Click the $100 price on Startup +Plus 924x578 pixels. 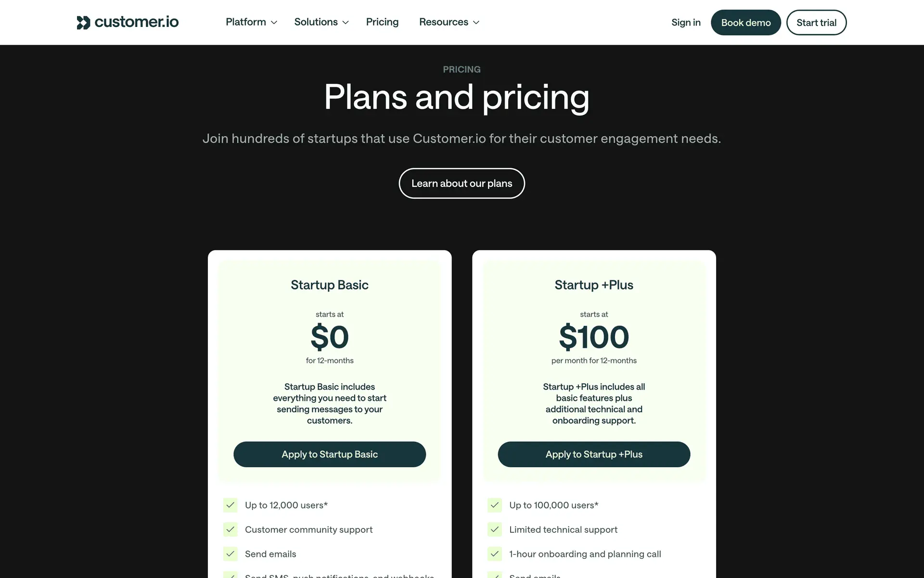[594, 337]
